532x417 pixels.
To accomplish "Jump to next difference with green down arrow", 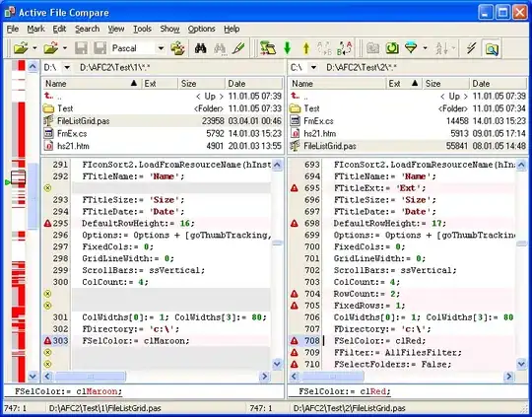I will [x=288, y=48].
